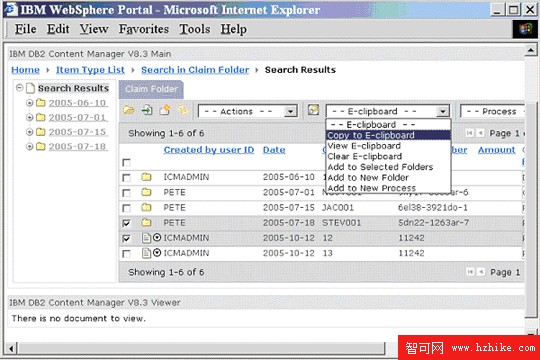The image size is (540, 360).
Task: Collapse the Search Results tree node
Action: (x=20, y=88)
